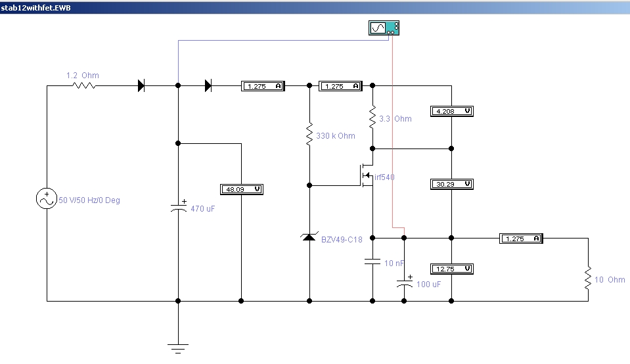Select the red oscilloscope probe wire
The image size is (630, 364).
pyautogui.click(x=393, y=133)
